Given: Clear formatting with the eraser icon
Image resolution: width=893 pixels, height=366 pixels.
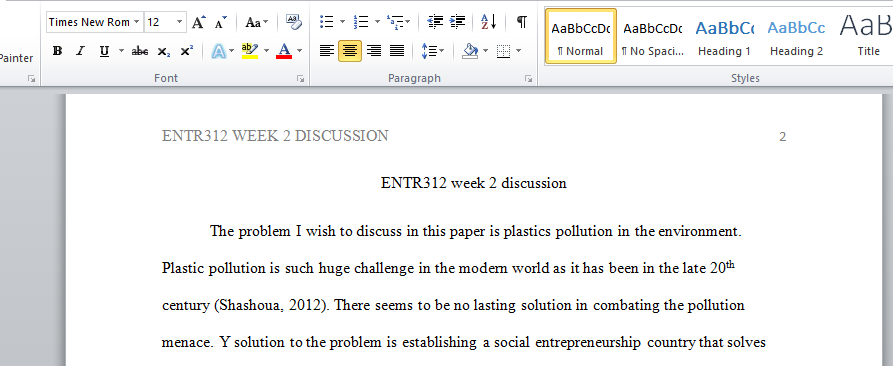Looking at the screenshot, I should 294,23.
